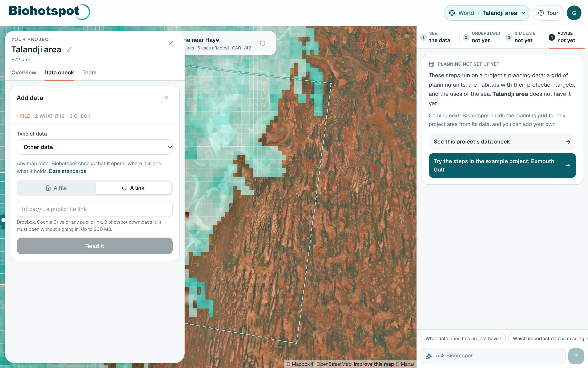Click the scenario card title near Hayw
The height and width of the screenshot is (368, 588).
click(x=202, y=40)
